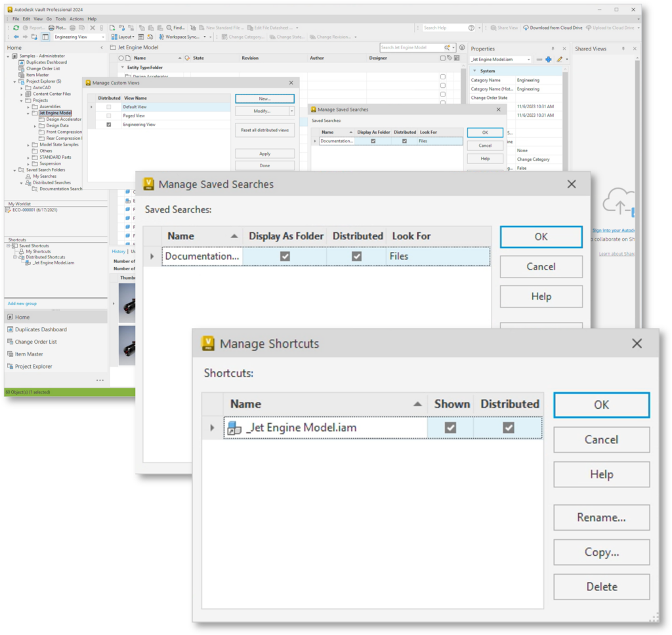Expand the AutoCAD folder
Image resolution: width=672 pixels, height=635 pixels.
click(22, 88)
